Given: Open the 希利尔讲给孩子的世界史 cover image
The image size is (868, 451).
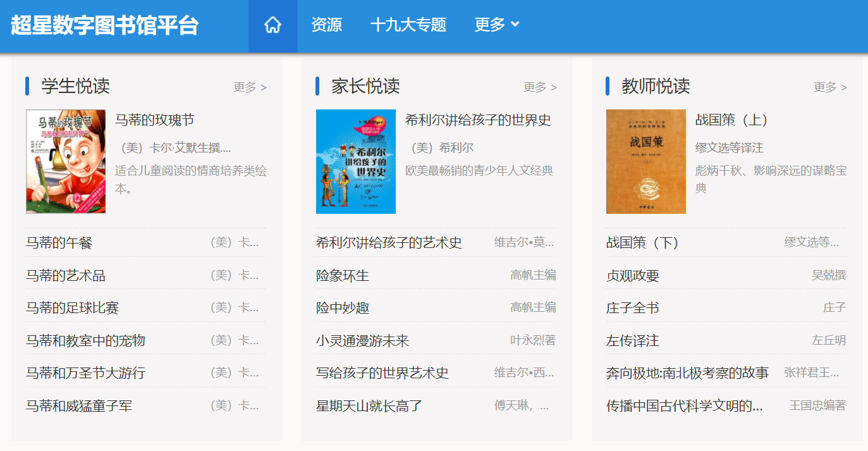Looking at the screenshot, I should [x=356, y=161].
